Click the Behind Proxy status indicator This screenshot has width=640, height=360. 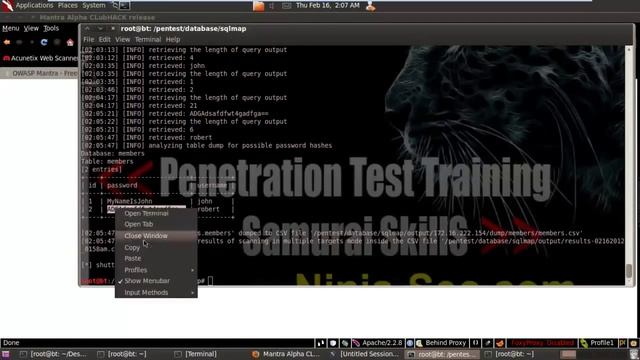point(441,343)
